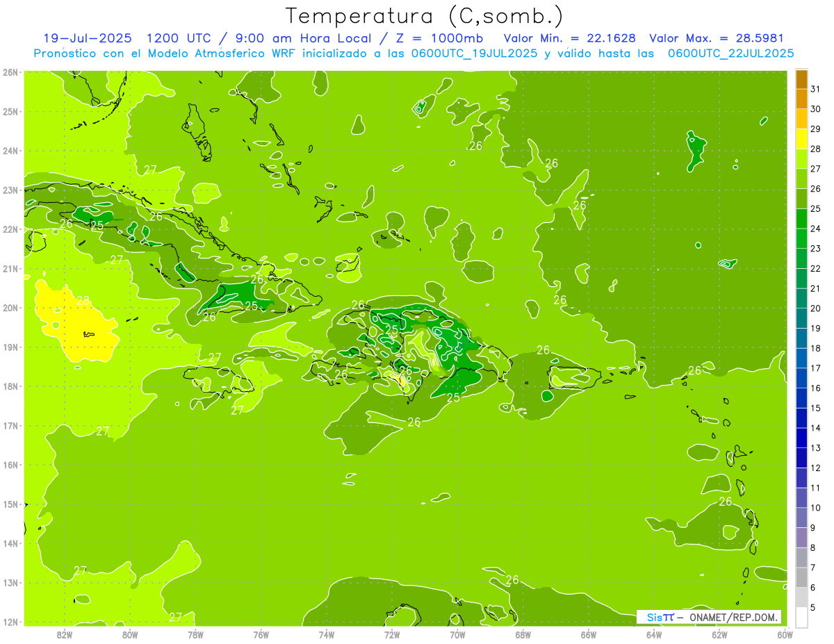Click the "74W" longitude axis label

pyautogui.click(x=327, y=634)
